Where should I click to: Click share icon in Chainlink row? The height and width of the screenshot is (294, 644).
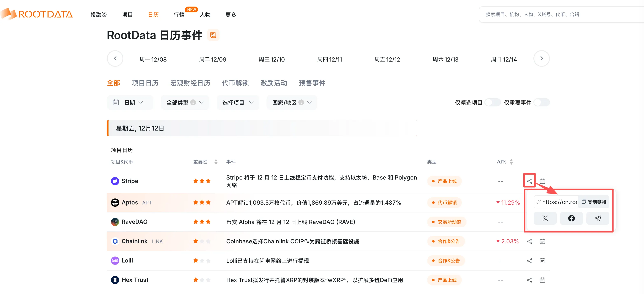pos(529,241)
